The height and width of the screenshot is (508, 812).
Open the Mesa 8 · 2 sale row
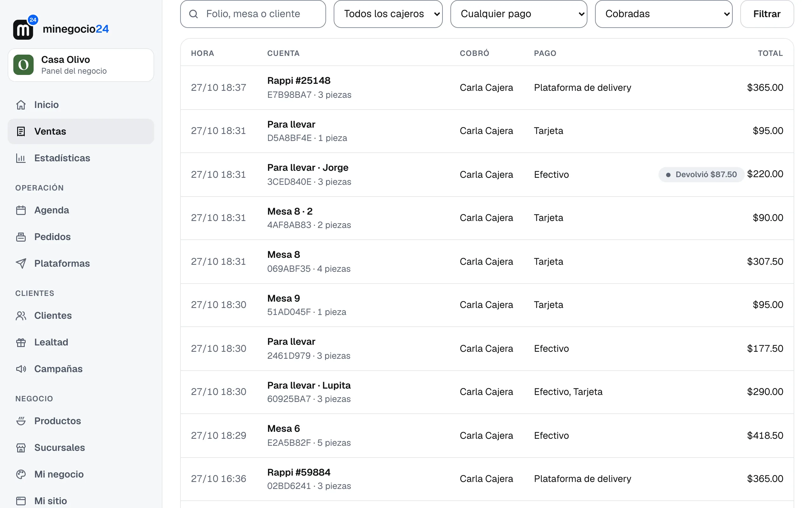487,218
